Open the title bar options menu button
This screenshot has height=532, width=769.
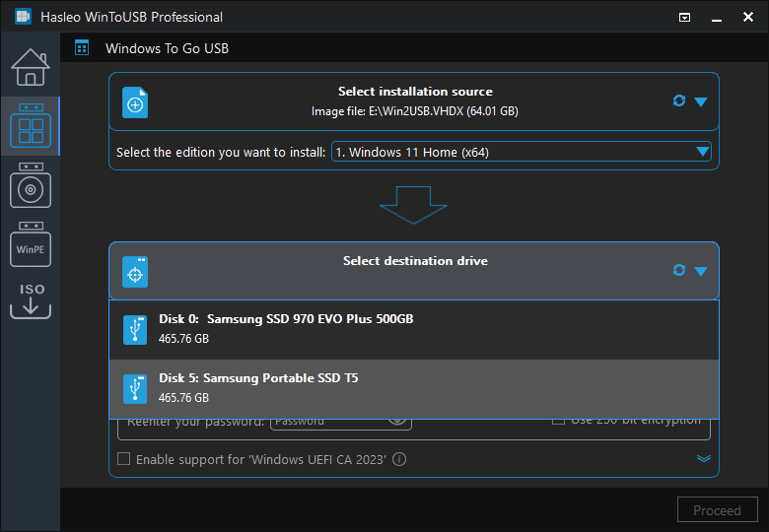(x=685, y=17)
